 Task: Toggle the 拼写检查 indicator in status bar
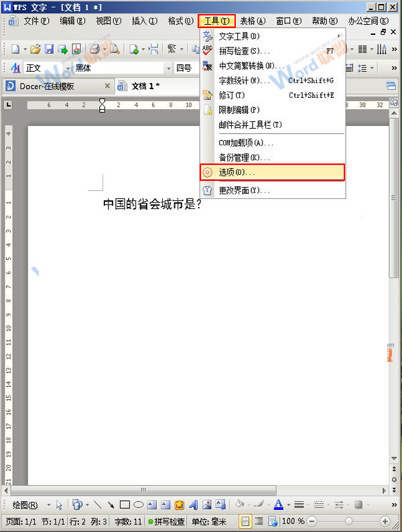(x=167, y=521)
